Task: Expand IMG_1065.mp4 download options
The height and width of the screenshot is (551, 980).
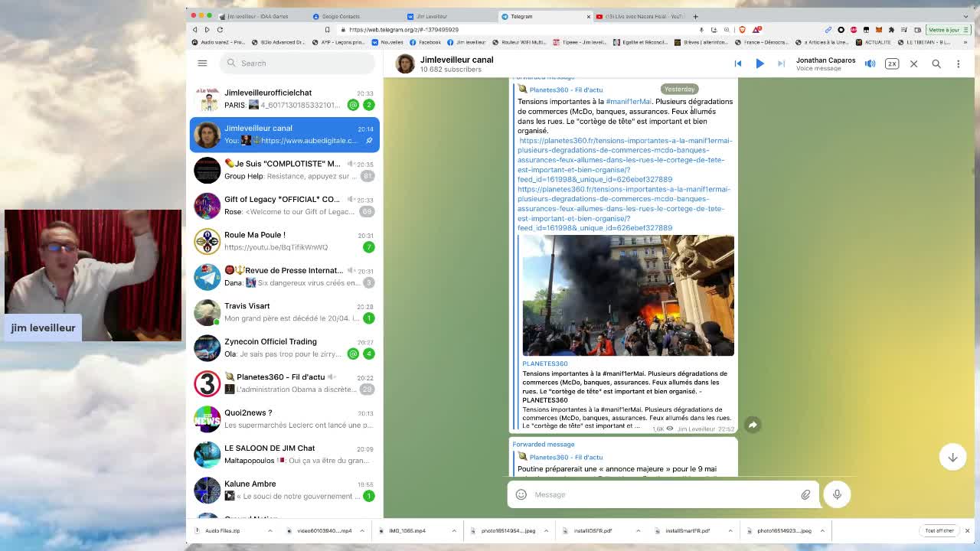Action: (454, 530)
